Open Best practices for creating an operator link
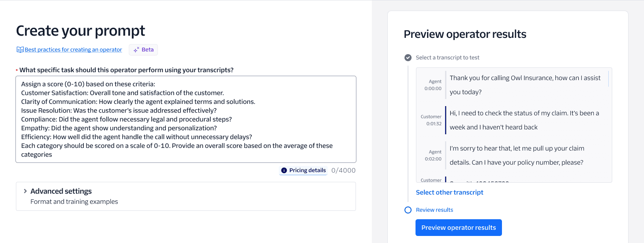The width and height of the screenshot is (644, 243). 73,50
